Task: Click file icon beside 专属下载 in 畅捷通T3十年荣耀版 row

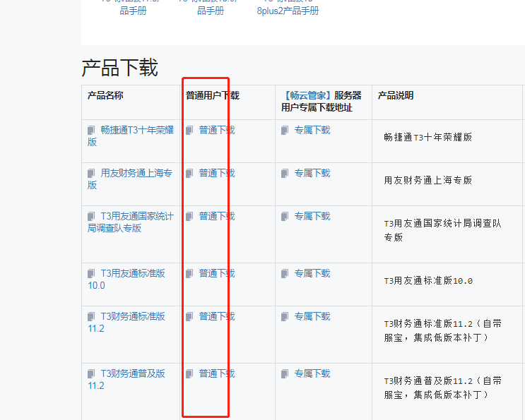Action: coord(285,130)
